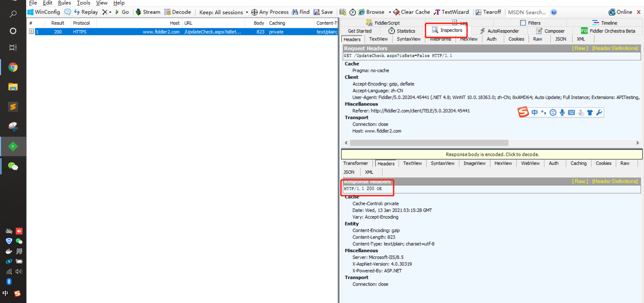Open the Rules menu
644x303 pixels.
pyautogui.click(x=64, y=3)
